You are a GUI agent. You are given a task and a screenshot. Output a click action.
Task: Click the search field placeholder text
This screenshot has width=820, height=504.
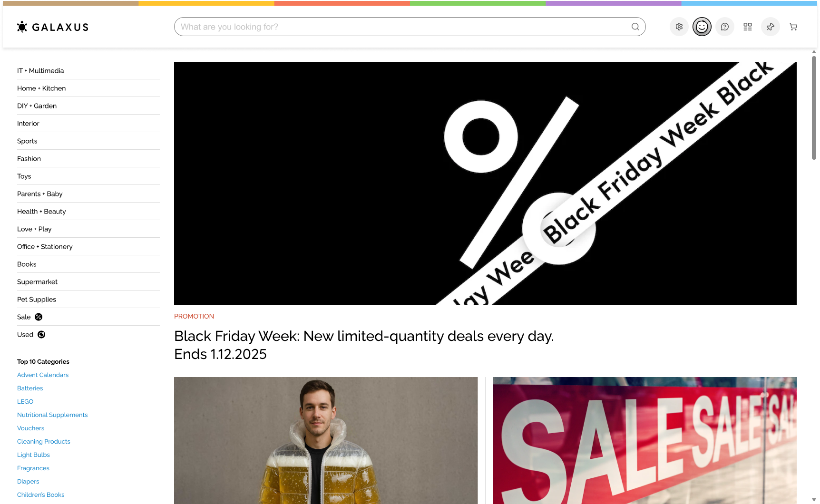click(229, 27)
